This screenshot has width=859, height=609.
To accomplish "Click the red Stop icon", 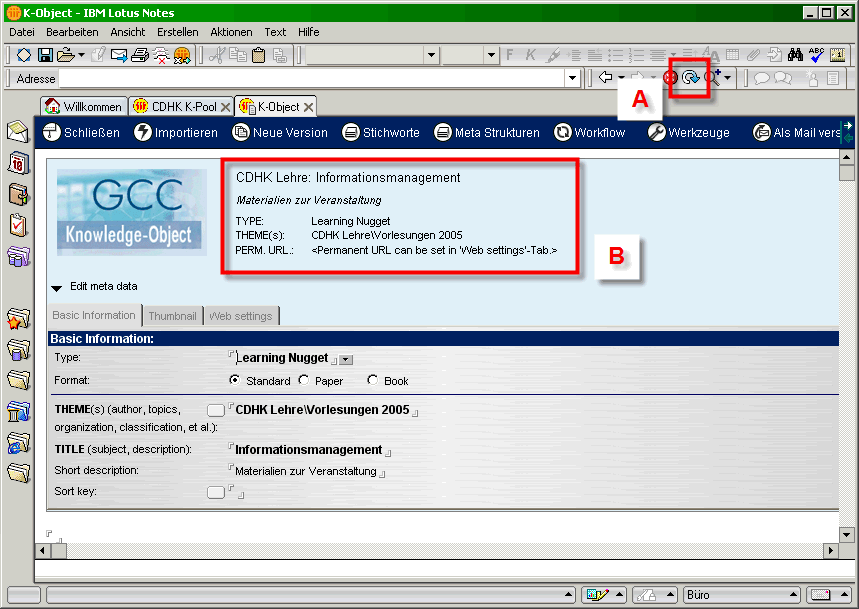I will pyautogui.click(x=671, y=78).
